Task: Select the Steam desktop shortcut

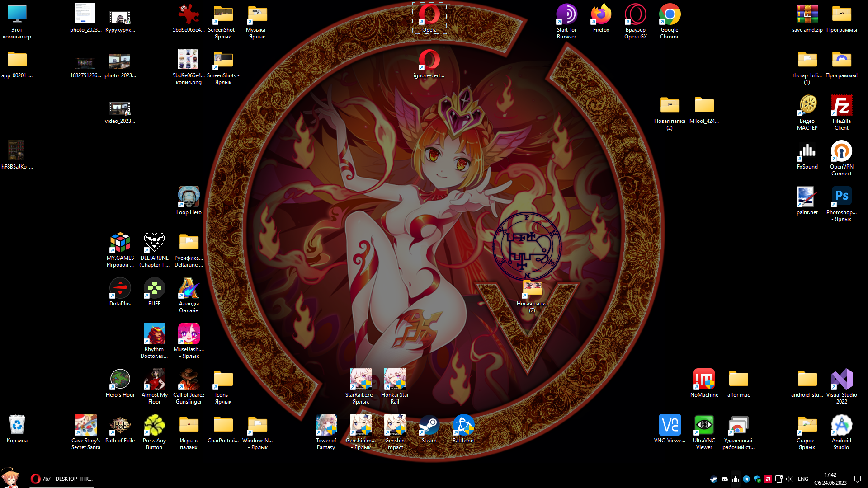Action: pyautogui.click(x=429, y=429)
